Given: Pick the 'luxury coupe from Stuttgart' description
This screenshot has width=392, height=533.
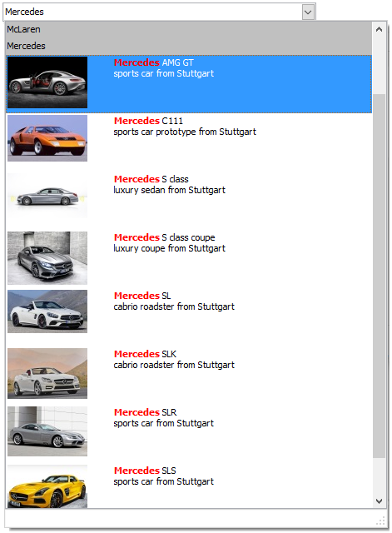Looking at the screenshot, I should tap(169, 248).
